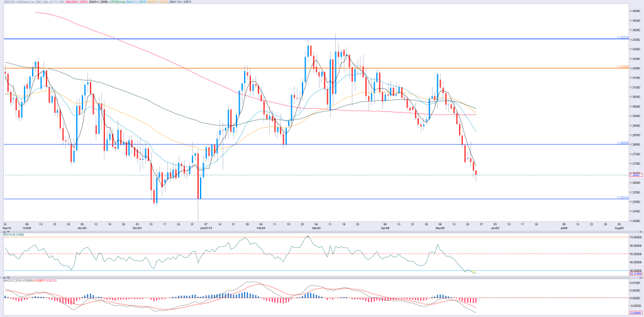Click the MACD panel move-up arrow
The image size is (644, 317).
(4, 277)
